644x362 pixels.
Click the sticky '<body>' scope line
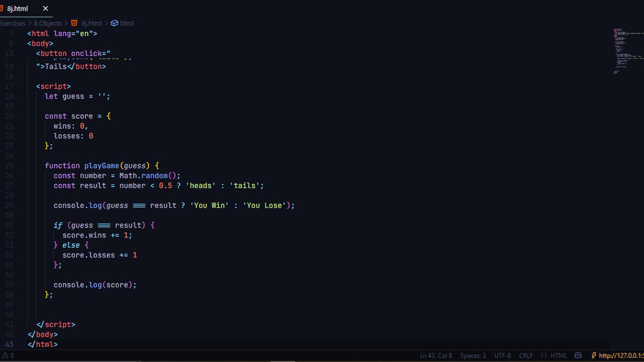click(x=40, y=43)
